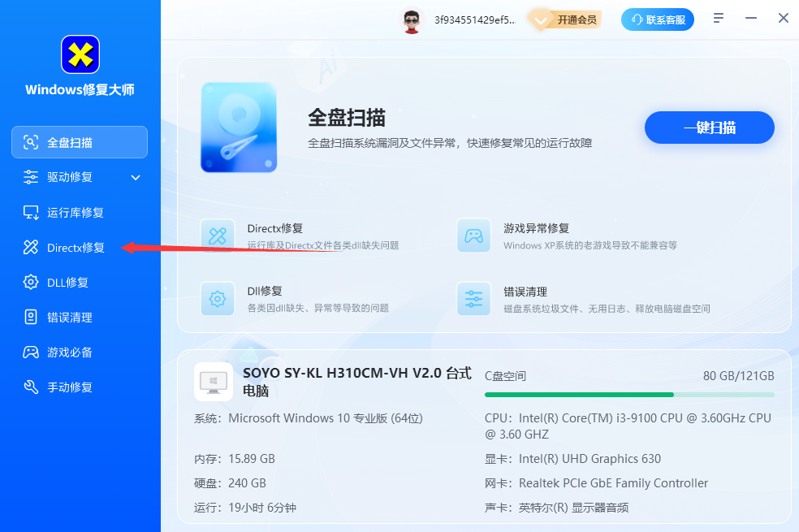Click the 内存: 15.89 GB text

coord(235,459)
